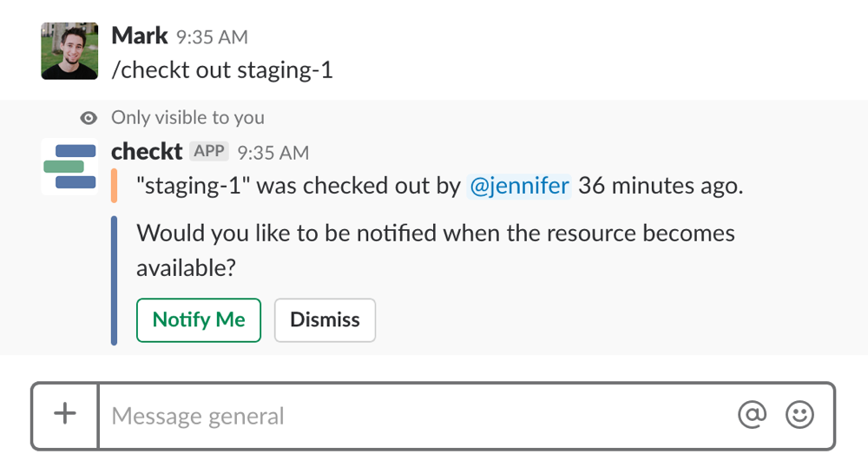Click the plus attachment button
Image resolution: width=868 pixels, height=467 pixels.
point(65,415)
